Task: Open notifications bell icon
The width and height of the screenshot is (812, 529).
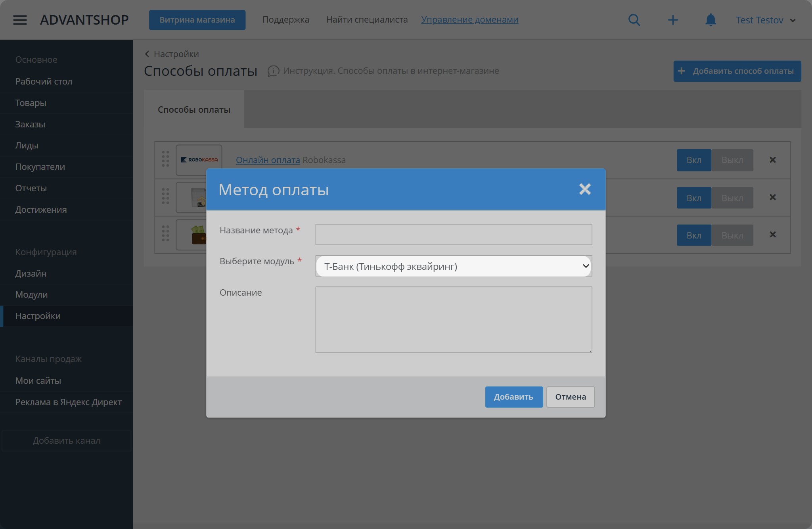Action: [710, 20]
